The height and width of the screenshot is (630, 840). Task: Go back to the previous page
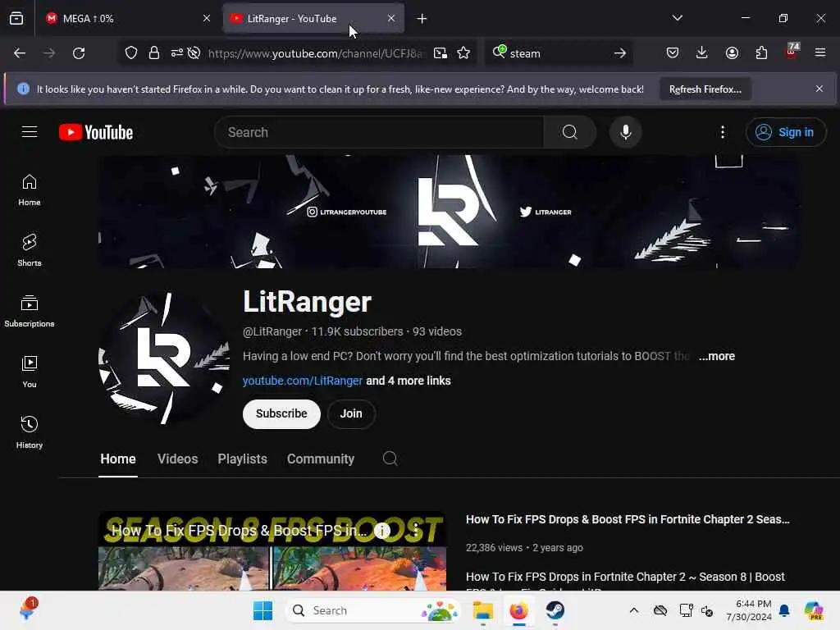tap(20, 53)
